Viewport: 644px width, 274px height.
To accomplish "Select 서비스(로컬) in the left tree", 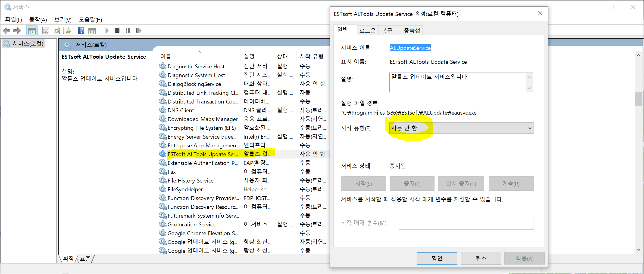I will (x=28, y=43).
